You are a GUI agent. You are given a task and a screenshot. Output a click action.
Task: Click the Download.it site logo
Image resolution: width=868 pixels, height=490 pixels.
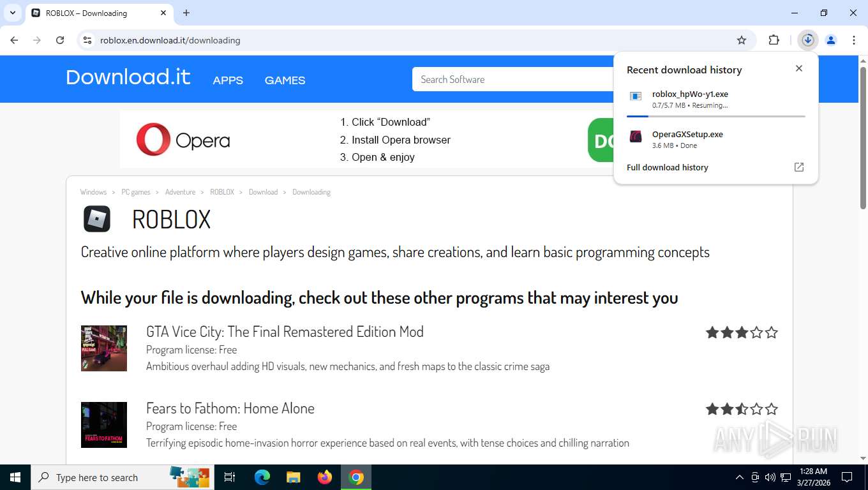[x=128, y=77]
